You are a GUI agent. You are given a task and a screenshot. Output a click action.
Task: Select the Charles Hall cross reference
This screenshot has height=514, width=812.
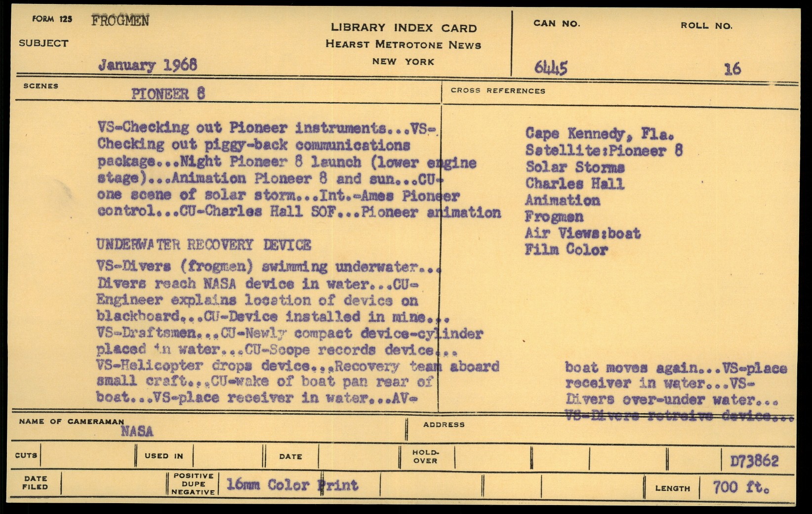tap(574, 184)
